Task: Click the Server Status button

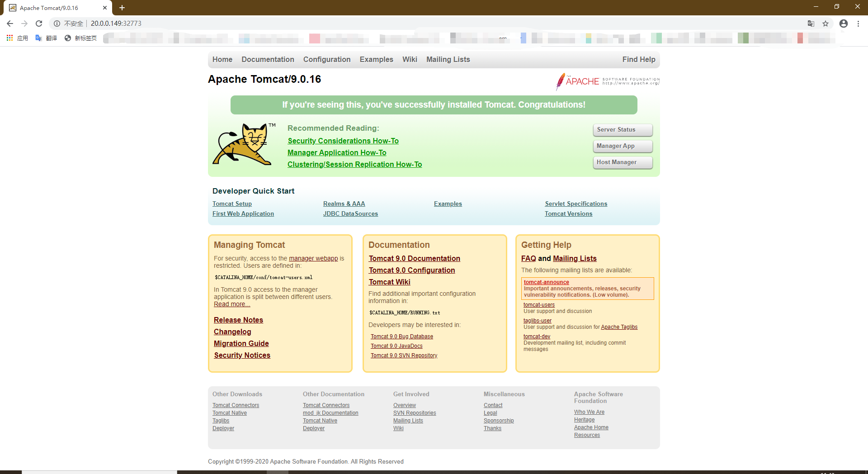Action: (623, 130)
